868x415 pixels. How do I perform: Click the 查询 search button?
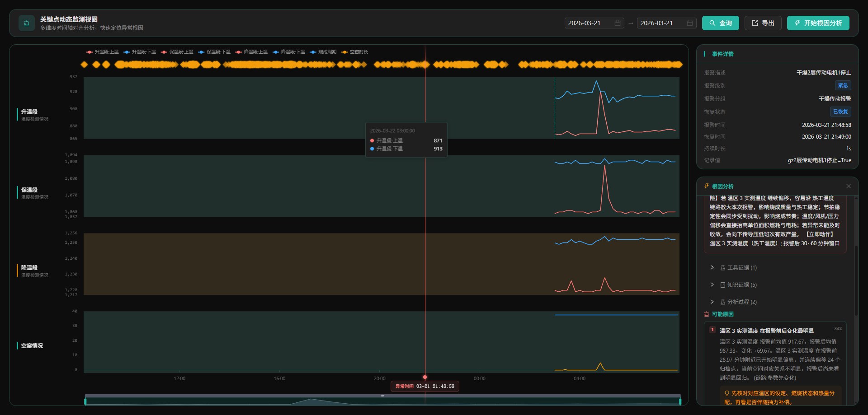pyautogui.click(x=720, y=23)
